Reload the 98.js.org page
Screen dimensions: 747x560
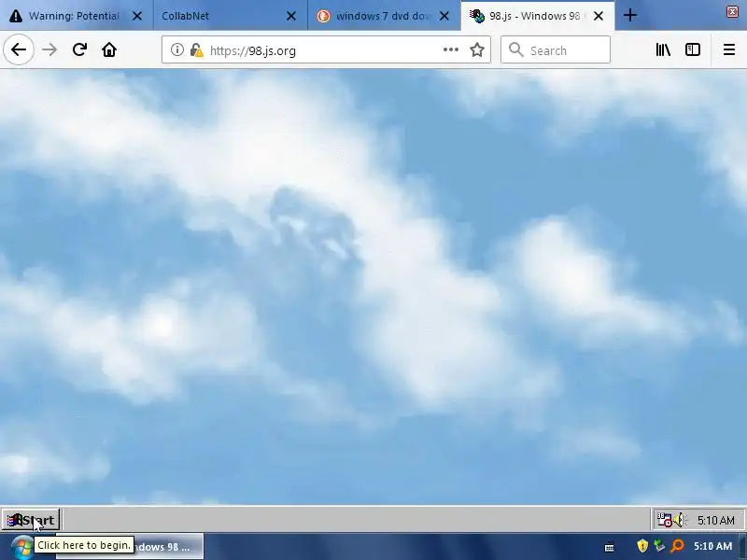pos(79,49)
